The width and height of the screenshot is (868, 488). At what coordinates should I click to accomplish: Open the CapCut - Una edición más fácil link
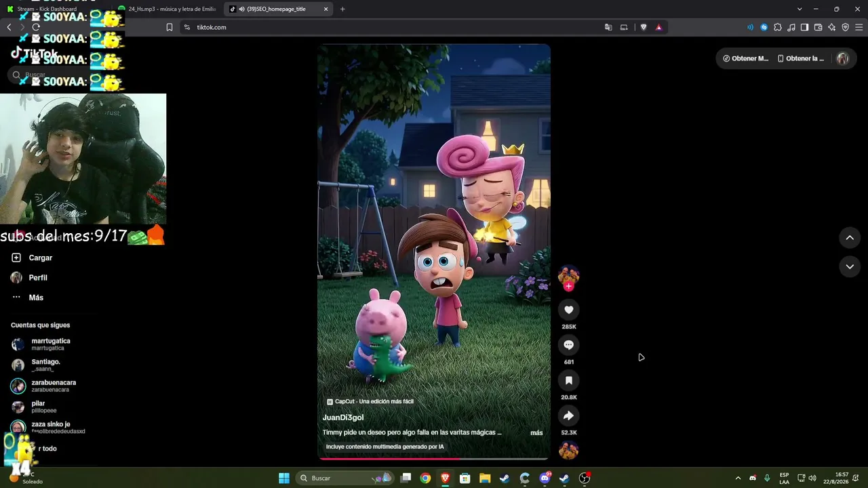pyautogui.click(x=370, y=401)
